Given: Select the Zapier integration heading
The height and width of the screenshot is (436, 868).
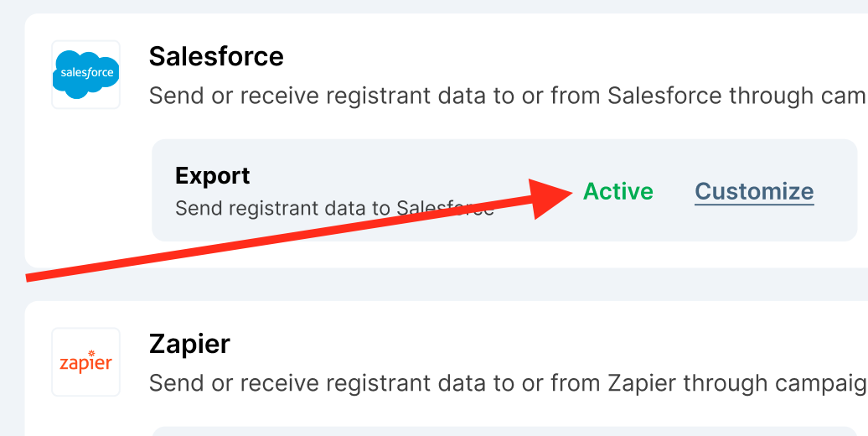Looking at the screenshot, I should click(189, 344).
